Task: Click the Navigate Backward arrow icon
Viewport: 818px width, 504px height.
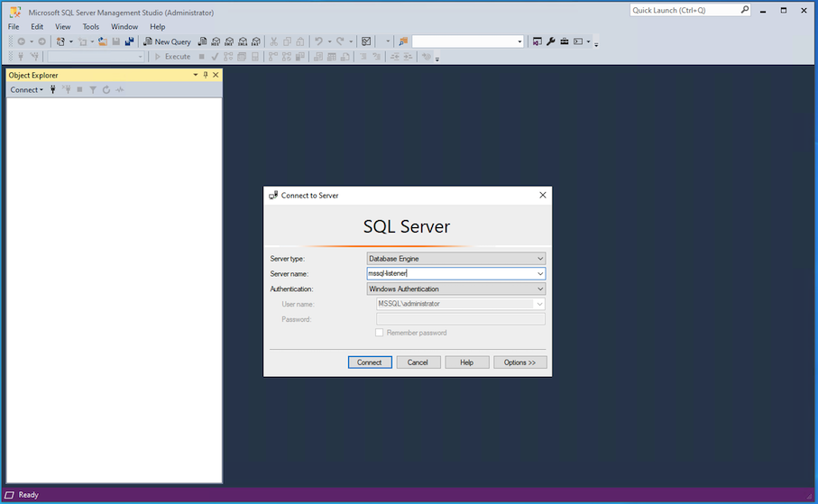Action: 22,41
